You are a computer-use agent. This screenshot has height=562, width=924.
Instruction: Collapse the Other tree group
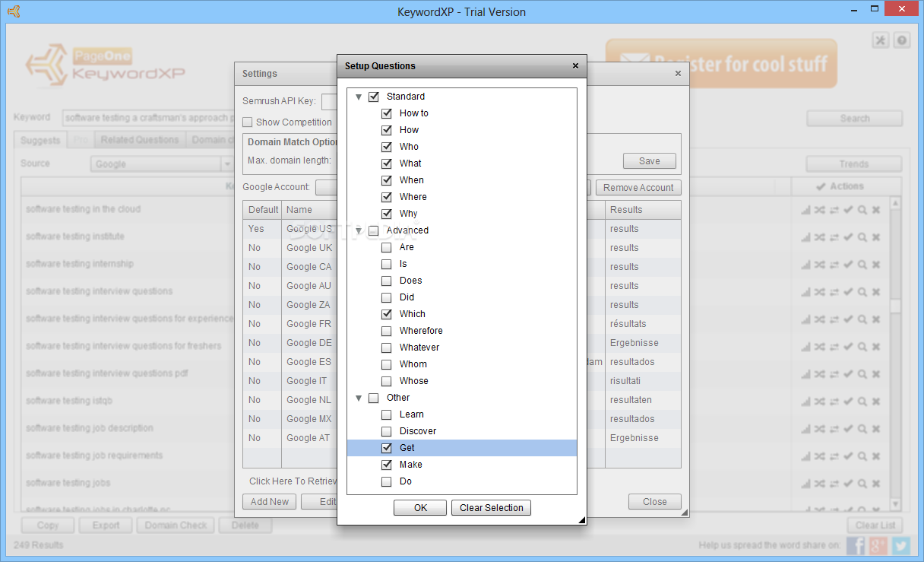pyautogui.click(x=359, y=398)
